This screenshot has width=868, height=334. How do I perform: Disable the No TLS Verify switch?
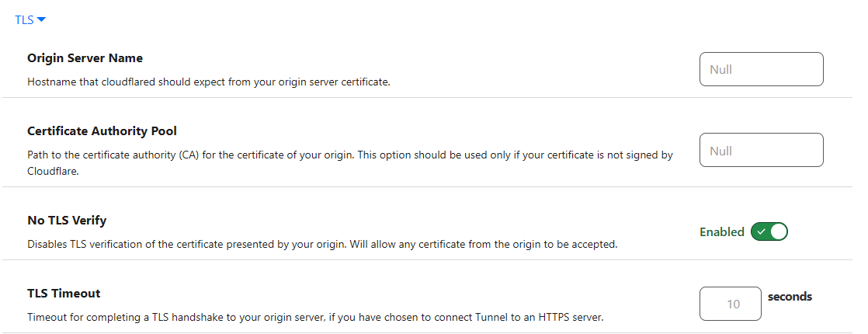pyautogui.click(x=769, y=231)
